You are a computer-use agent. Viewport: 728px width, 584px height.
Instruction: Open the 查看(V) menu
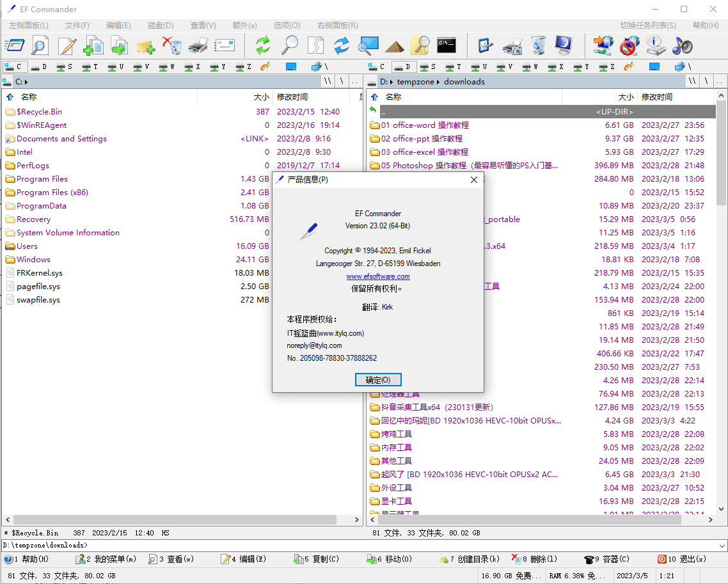pyautogui.click(x=203, y=26)
